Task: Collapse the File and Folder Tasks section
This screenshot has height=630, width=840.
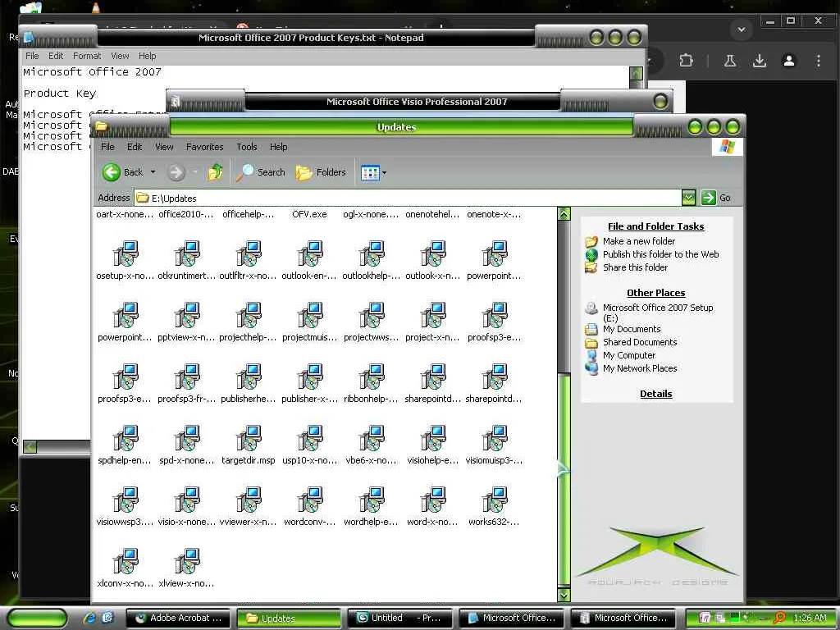Action: coord(655,226)
